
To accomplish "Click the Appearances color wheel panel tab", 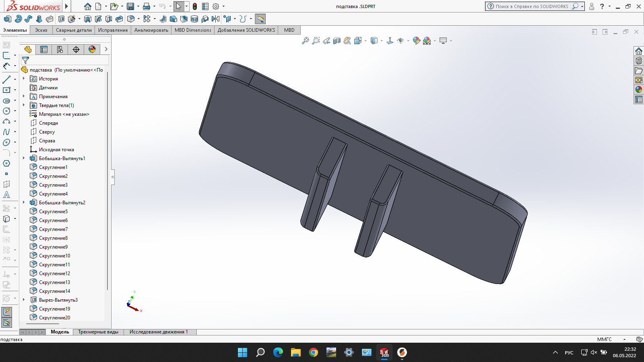I will coord(92,49).
